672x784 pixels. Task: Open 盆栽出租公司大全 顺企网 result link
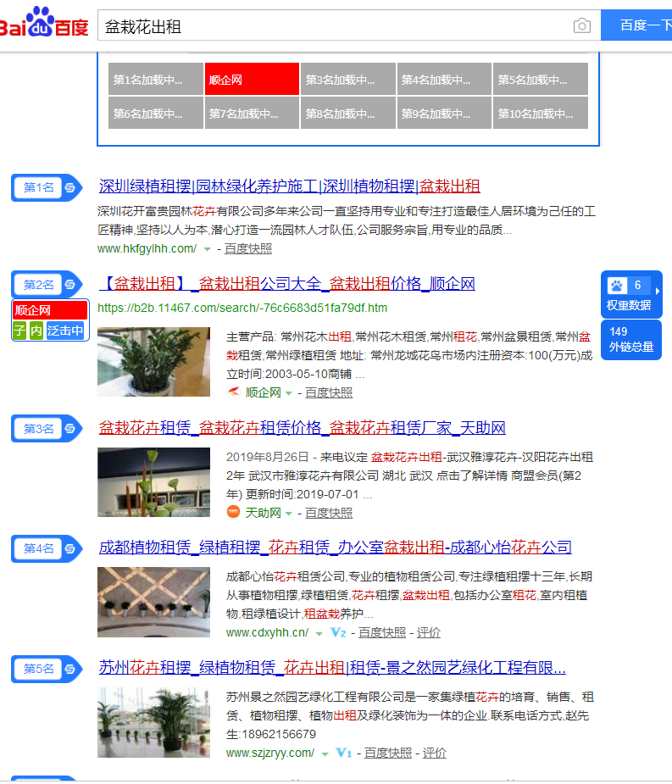pos(287,284)
